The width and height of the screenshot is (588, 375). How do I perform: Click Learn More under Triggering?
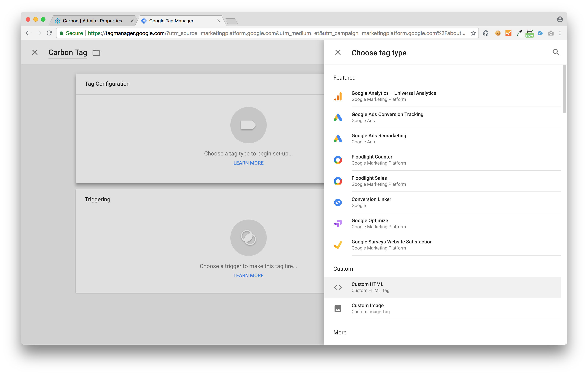(x=248, y=275)
